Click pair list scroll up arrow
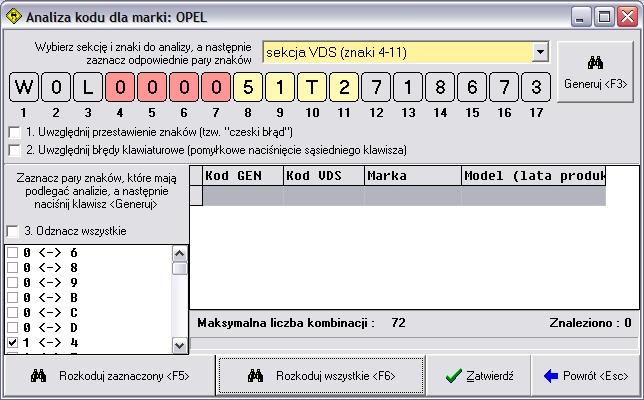Viewport: 644px width, 400px height. (179, 254)
